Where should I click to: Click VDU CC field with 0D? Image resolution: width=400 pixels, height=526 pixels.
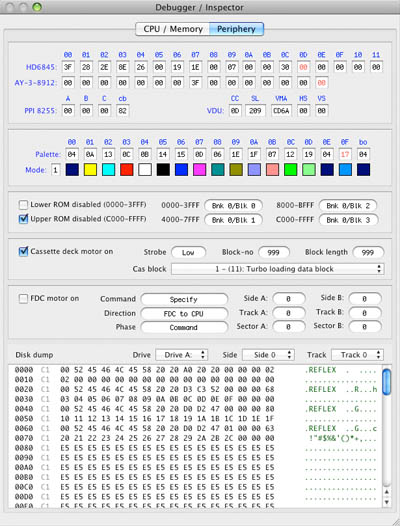tap(235, 111)
